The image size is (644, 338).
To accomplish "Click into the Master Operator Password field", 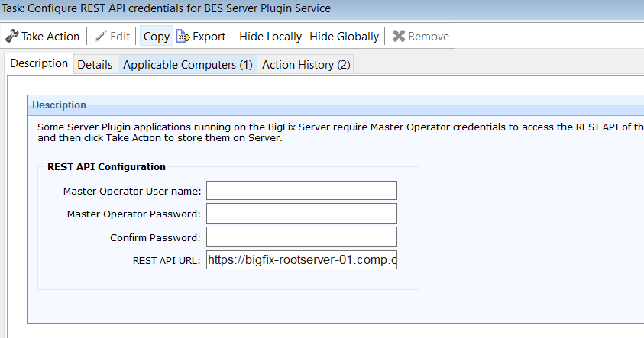I will [301, 214].
